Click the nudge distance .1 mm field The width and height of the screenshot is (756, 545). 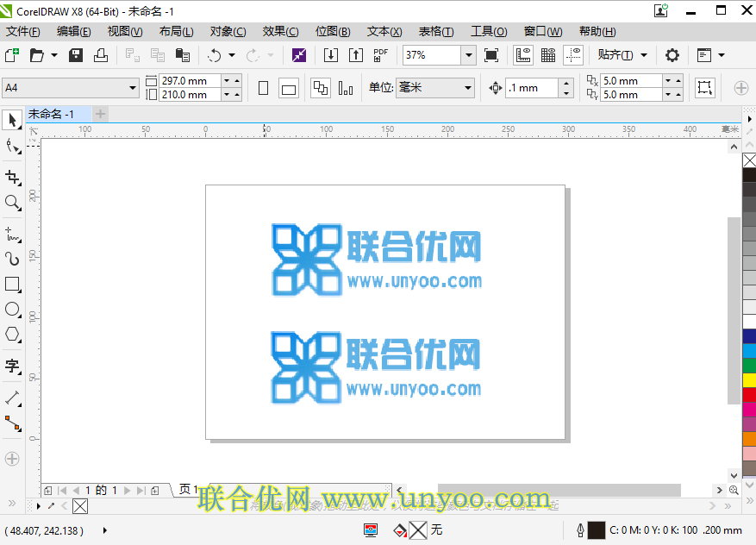tap(532, 88)
